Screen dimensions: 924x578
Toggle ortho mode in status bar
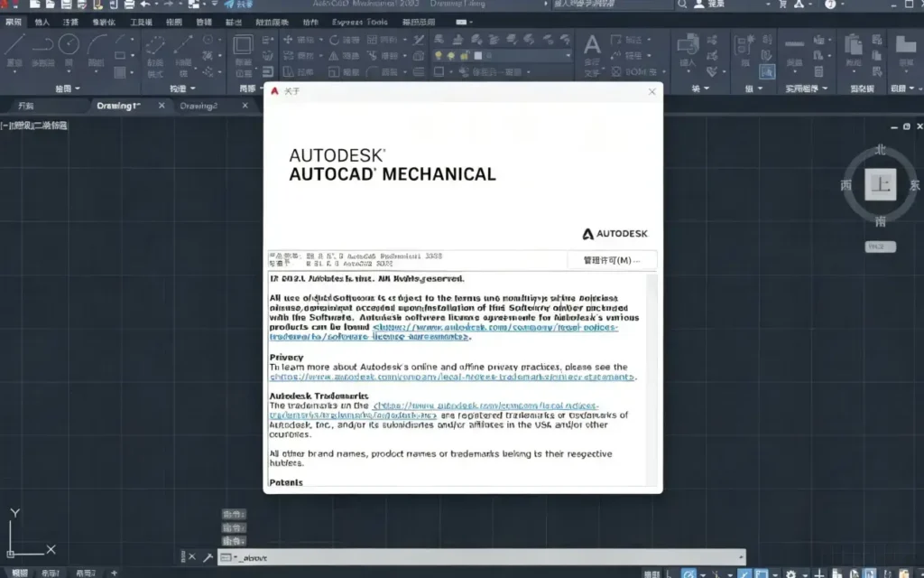670,573
